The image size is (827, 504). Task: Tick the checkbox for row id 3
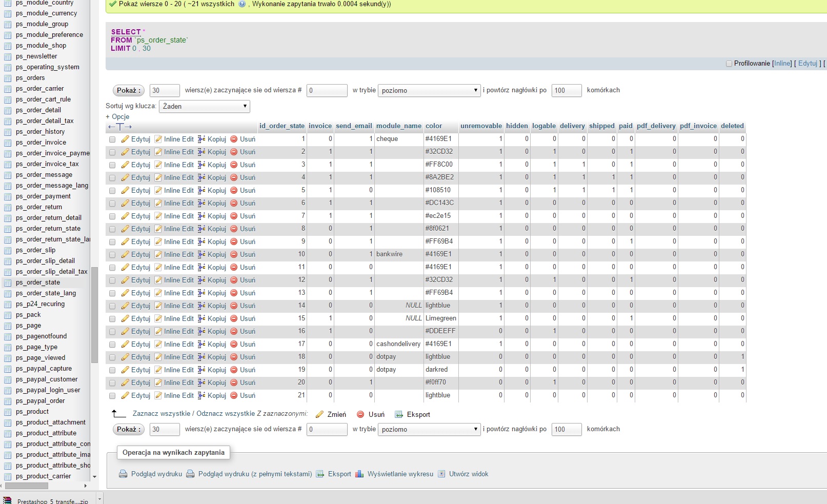click(112, 165)
